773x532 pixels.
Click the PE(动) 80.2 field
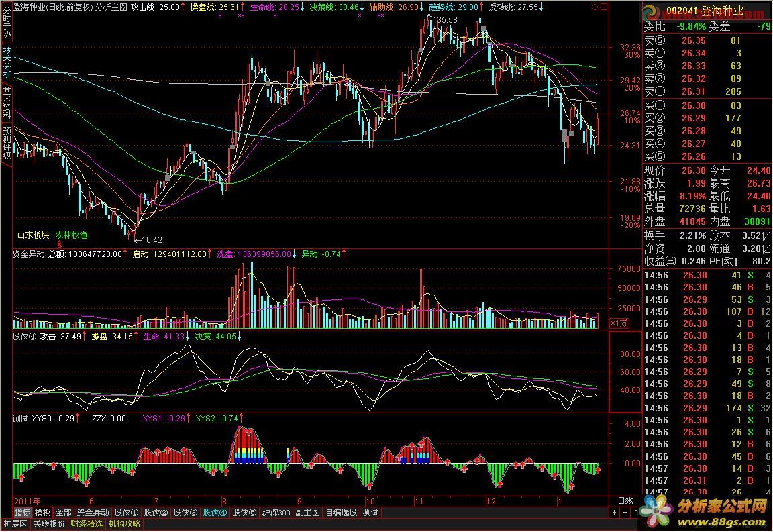coord(740,261)
